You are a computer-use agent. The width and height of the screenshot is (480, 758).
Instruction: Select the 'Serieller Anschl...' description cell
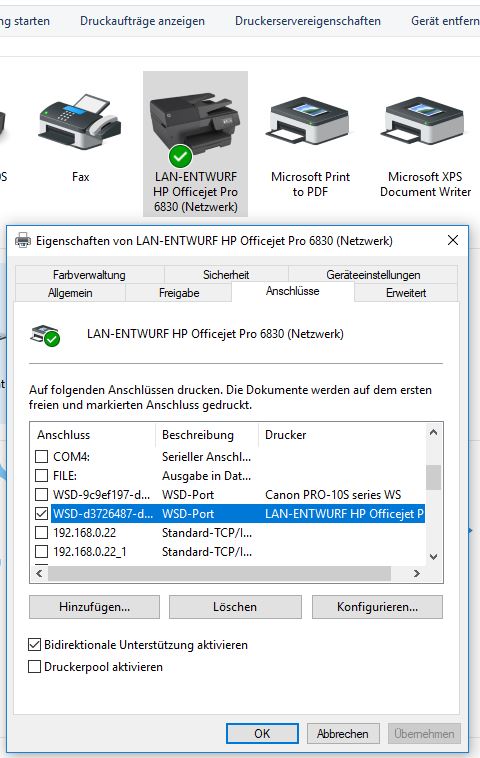click(x=206, y=456)
